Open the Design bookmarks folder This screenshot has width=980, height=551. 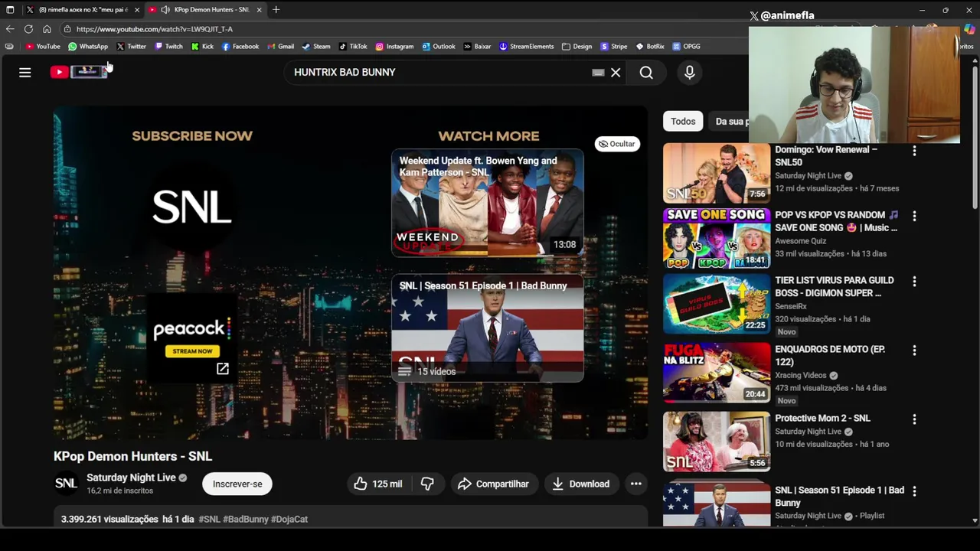pyautogui.click(x=577, y=47)
